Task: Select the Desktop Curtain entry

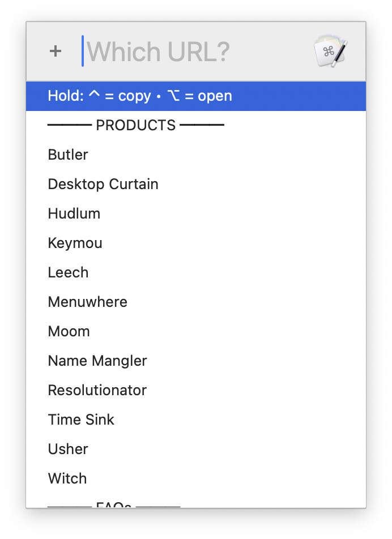Action: tap(103, 184)
